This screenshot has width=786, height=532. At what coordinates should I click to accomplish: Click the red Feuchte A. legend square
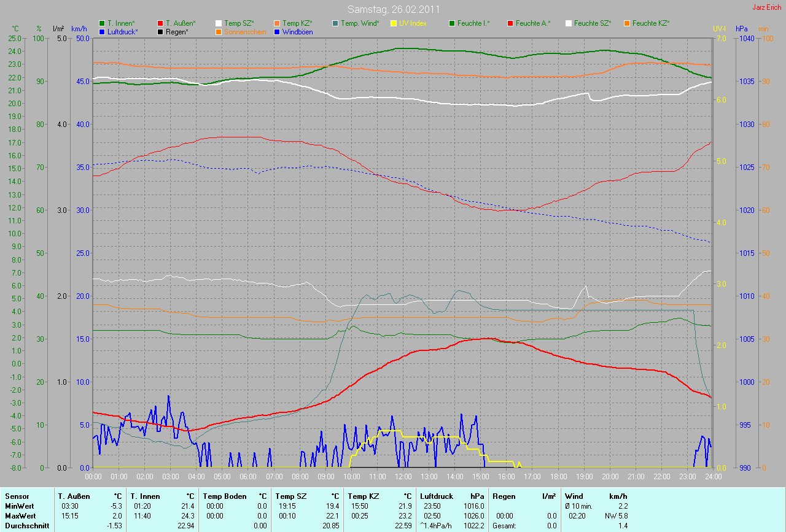click(x=510, y=23)
